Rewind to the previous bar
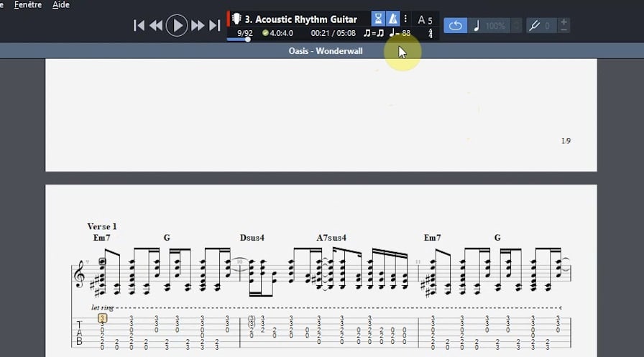The image size is (644, 357). pyautogui.click(x=156, y=25)
